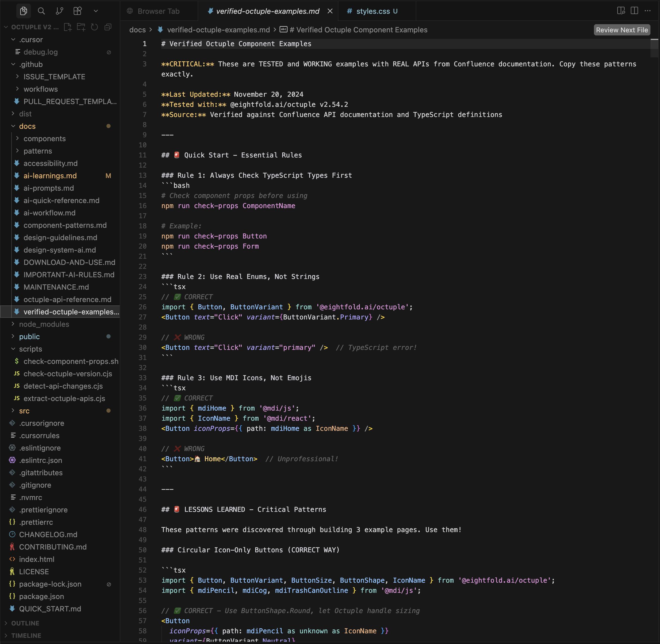Viewport: 660px width, 644px height.
Task: Open ai-learnings.md in the file tree
Action: (x=50, y=175)
